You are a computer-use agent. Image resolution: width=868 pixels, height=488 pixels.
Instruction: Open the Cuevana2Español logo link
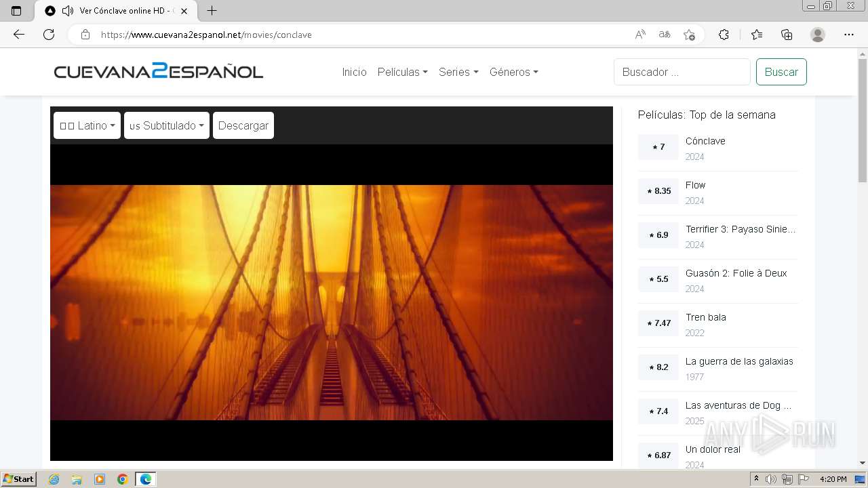pyautogui.click(x=159, y=71)
